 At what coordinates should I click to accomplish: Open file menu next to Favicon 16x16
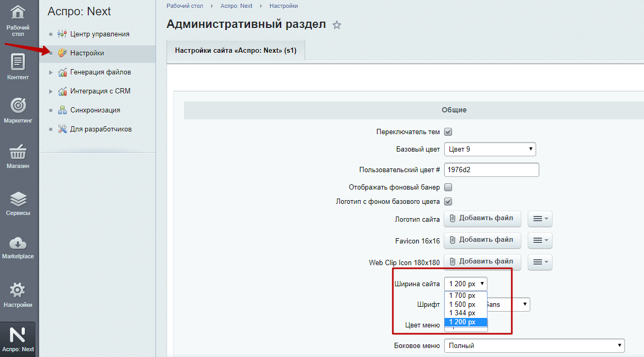[540, 240]
